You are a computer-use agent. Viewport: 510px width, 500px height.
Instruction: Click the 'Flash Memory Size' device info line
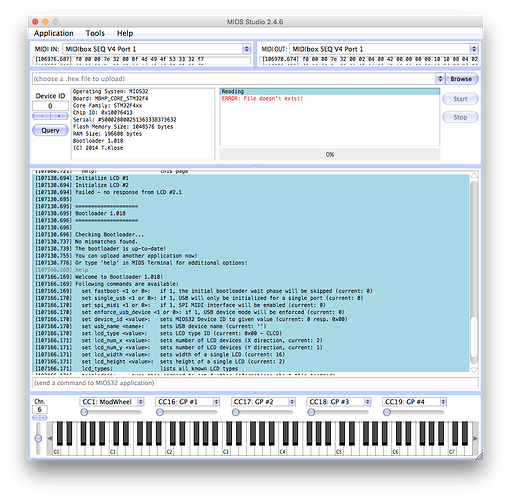[x=123, y=127]
